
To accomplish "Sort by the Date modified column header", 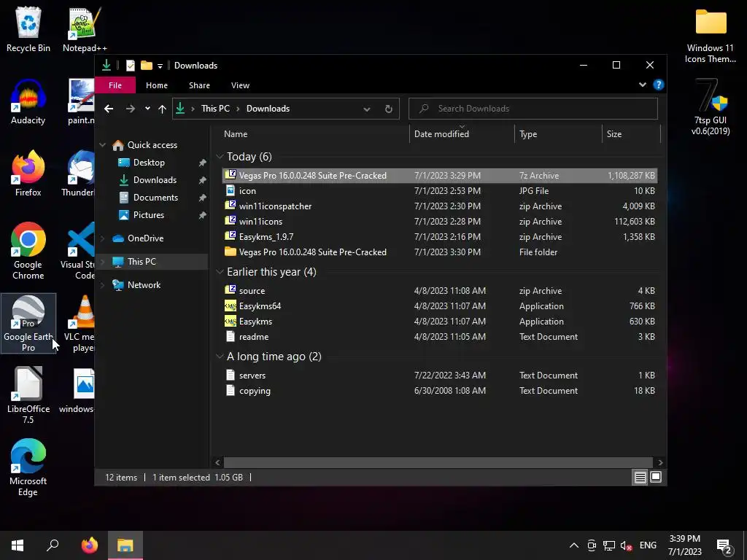I will pos(462,134).
